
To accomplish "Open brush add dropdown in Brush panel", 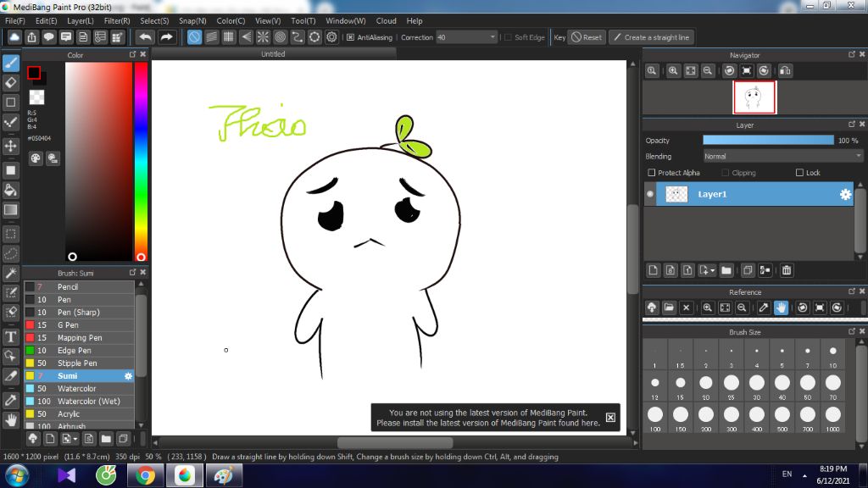I will click(75, 440).
